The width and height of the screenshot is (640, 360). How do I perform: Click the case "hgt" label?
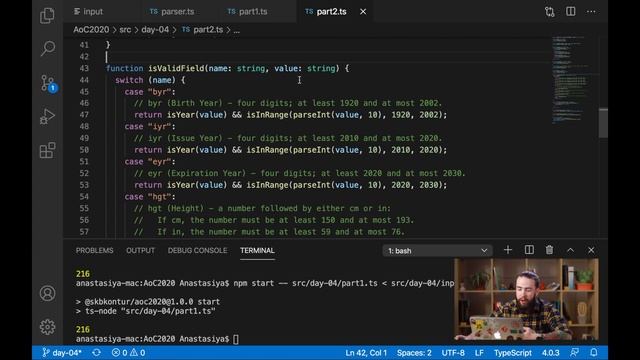point(150,197)
